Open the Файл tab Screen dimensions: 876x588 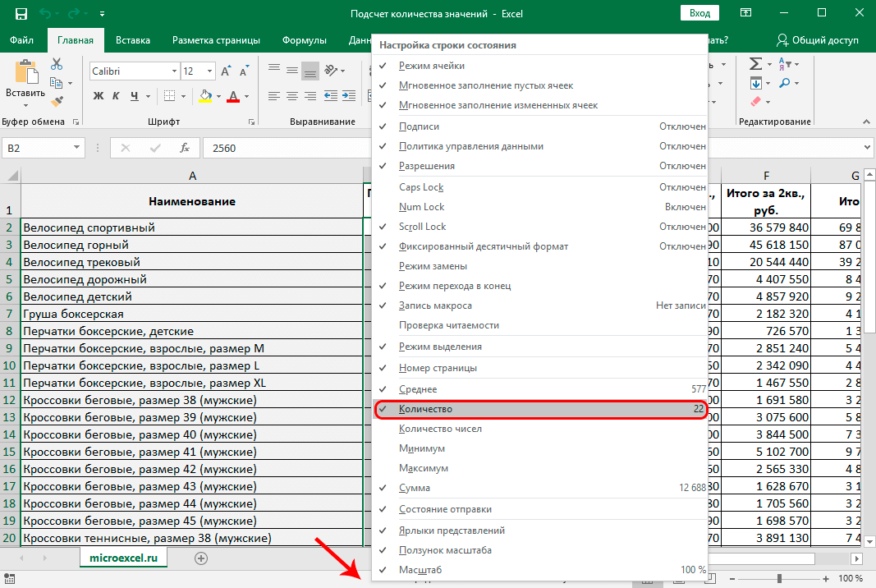(22, 40)
